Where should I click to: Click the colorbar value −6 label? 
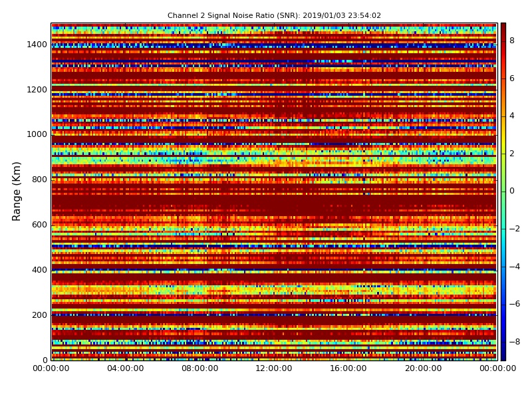coord(514,304)
